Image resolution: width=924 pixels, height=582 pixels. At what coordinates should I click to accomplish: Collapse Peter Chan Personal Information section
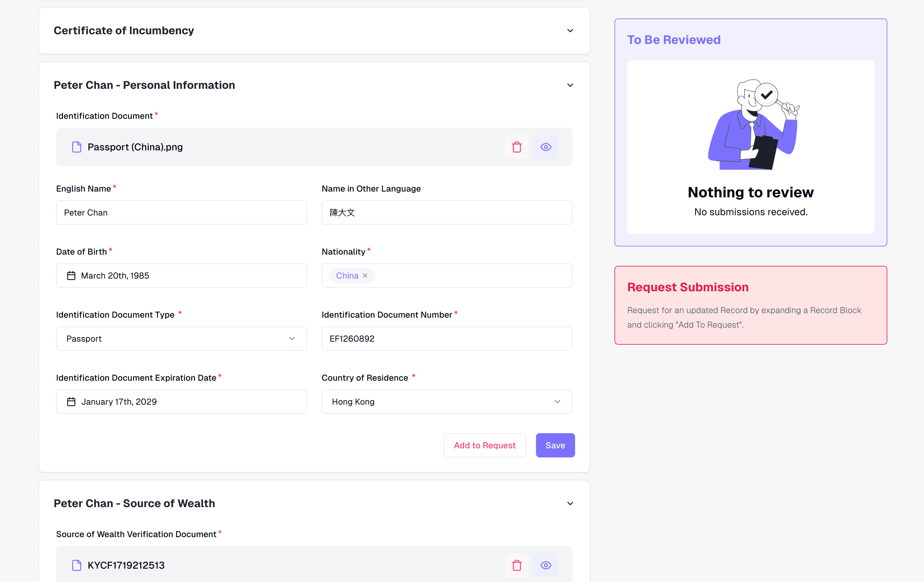(x=570, y=85)
